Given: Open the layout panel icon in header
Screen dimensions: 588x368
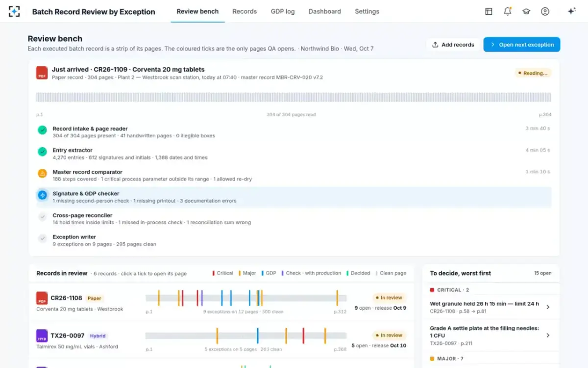Looking at the screenshot, I should (x=489, y=11).
